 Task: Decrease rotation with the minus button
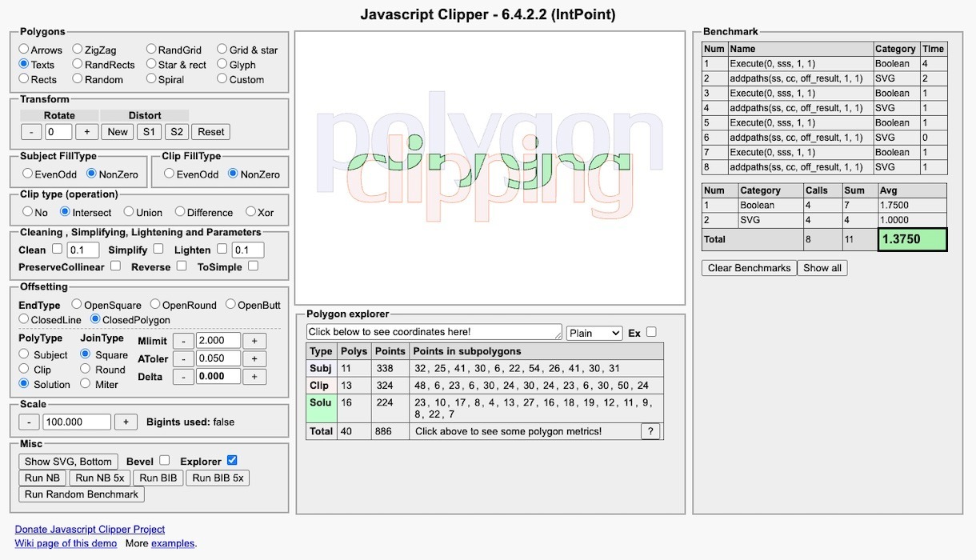tap(30, 132)
